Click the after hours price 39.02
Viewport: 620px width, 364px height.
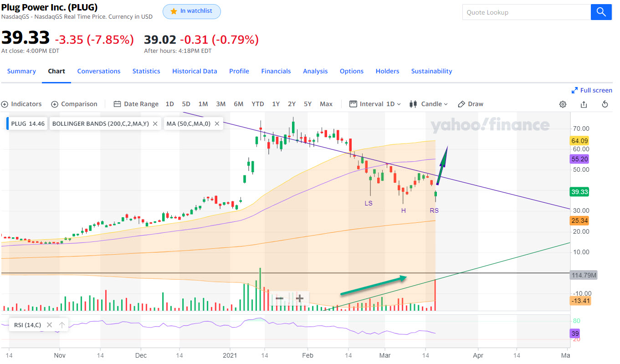pyautogui.click(x=160, y=40)
